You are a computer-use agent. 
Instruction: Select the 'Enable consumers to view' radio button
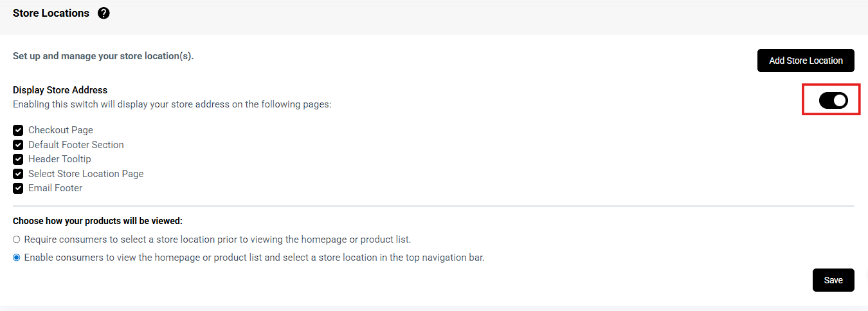(x=17, y=258)
